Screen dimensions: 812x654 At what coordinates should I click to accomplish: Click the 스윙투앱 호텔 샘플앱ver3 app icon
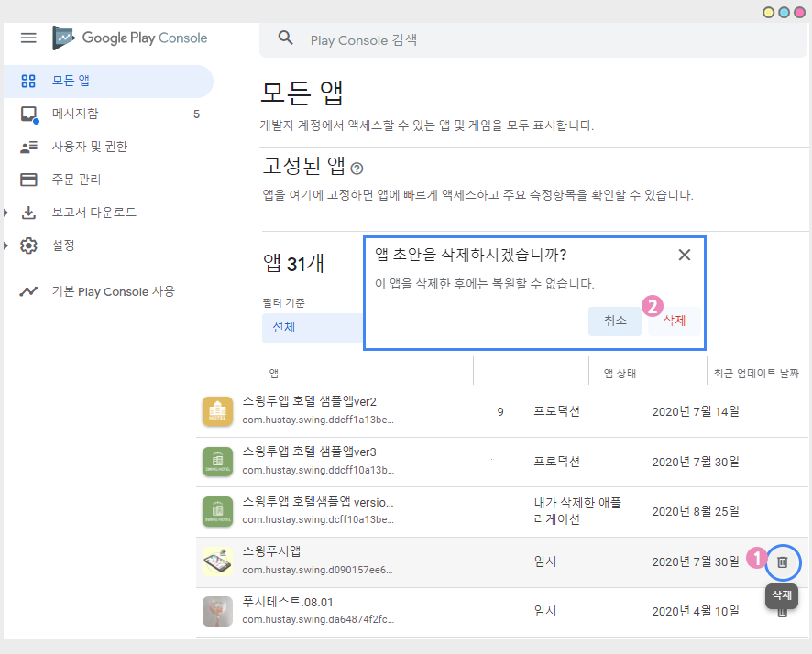[x=218, y=462]
